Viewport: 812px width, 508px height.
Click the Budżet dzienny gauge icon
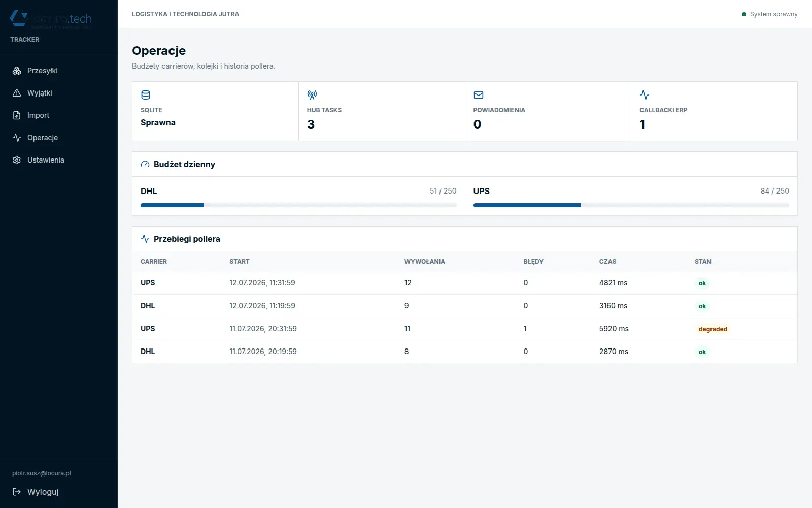(145, 164)
